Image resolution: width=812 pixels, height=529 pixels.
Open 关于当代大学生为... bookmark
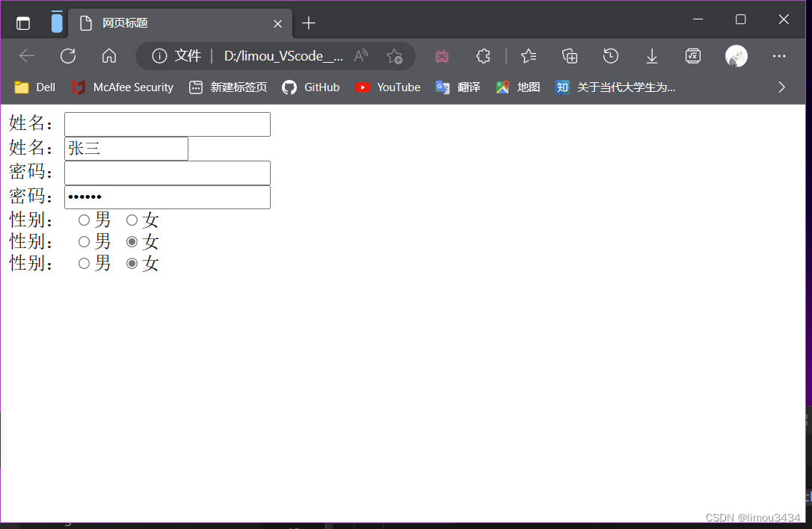pyautogui.click(x=615, y=87)
